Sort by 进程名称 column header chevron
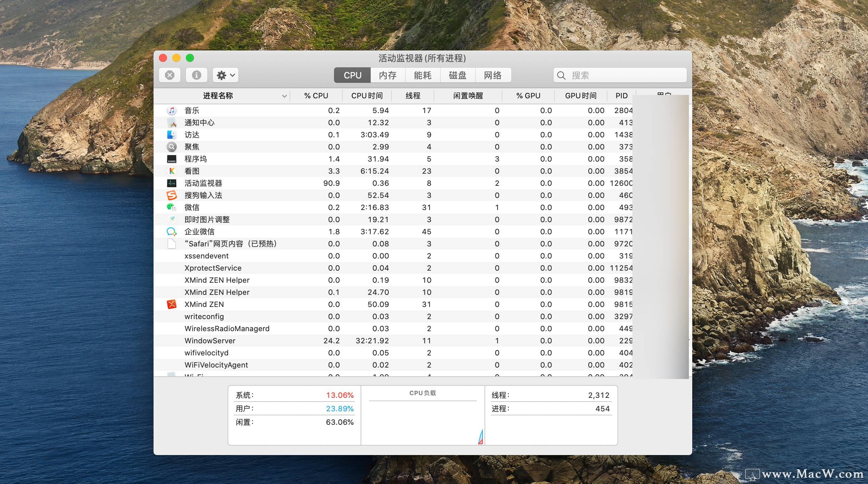 click(x=284, y=96)
